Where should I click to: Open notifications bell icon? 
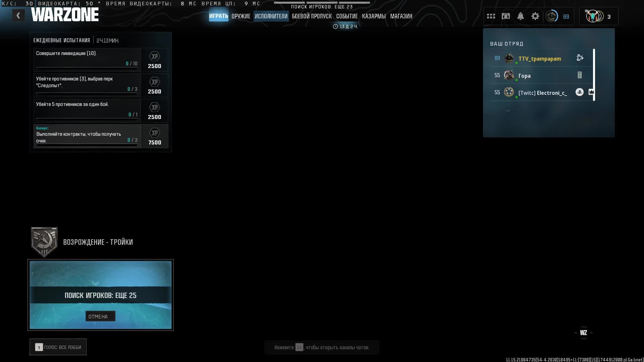pyautogui.click(x=520, y=16)
